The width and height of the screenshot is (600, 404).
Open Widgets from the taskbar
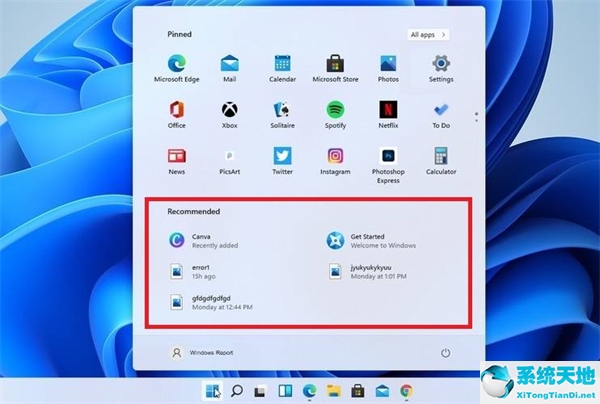[x=285, y=391]
